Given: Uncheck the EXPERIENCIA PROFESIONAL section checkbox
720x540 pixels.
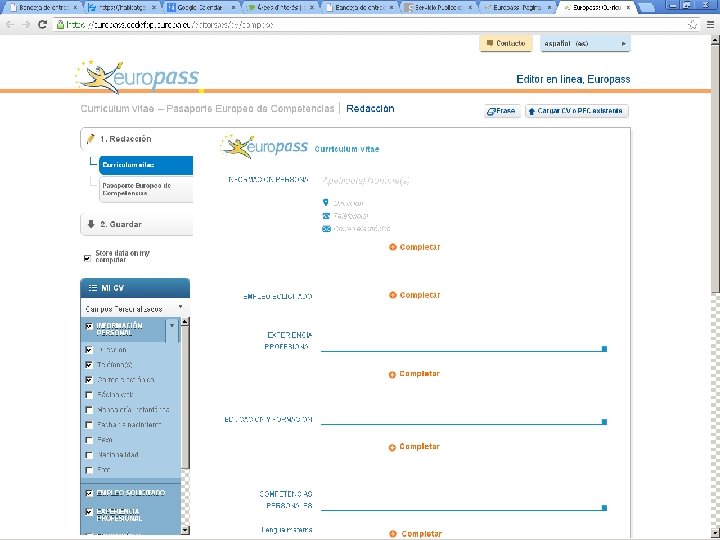Looking at the screenshot, I should [89, 512].
